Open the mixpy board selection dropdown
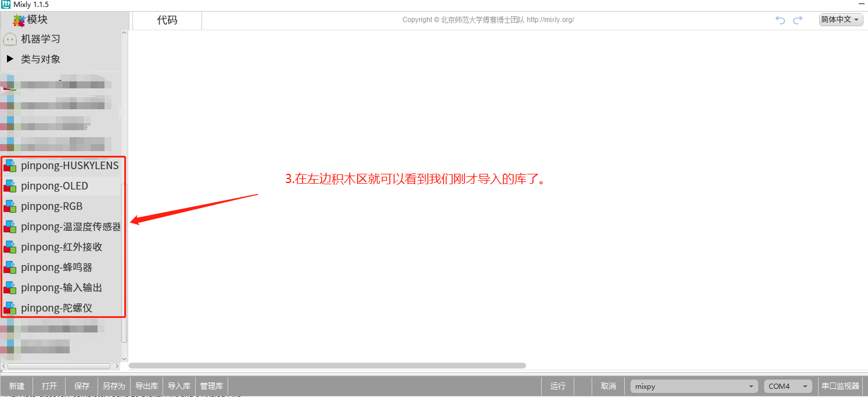Image resolution: width=868 pixels, height=397 pixels. click(694, 386)
